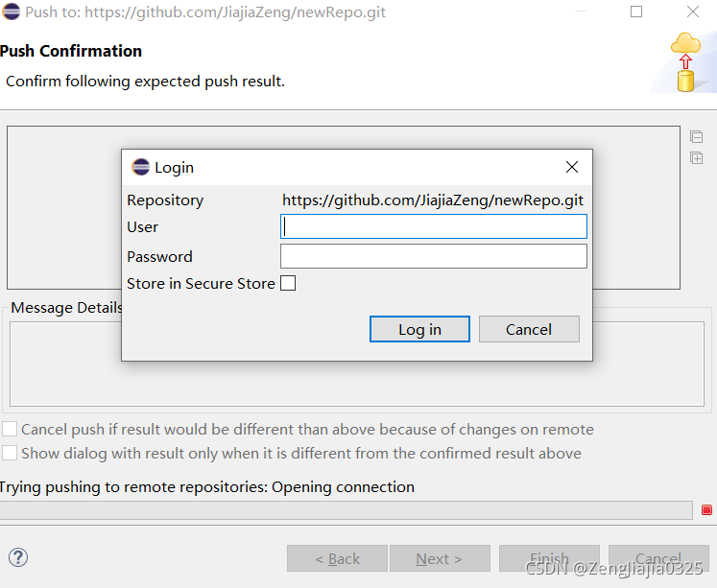Viewport: 717px width, 588px height.
Task: Toggle the Cancel push if result would be different checkbox
Action: point(10,429)
